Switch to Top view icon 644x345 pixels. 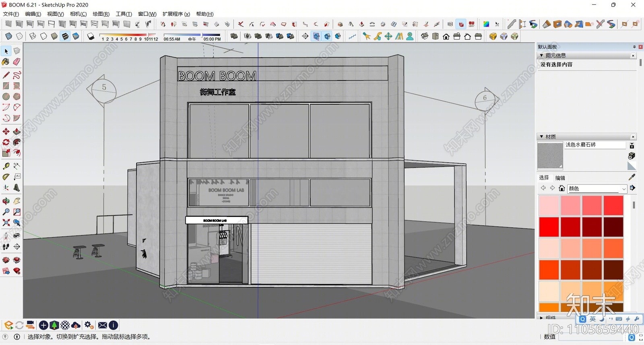coord(436,36)
